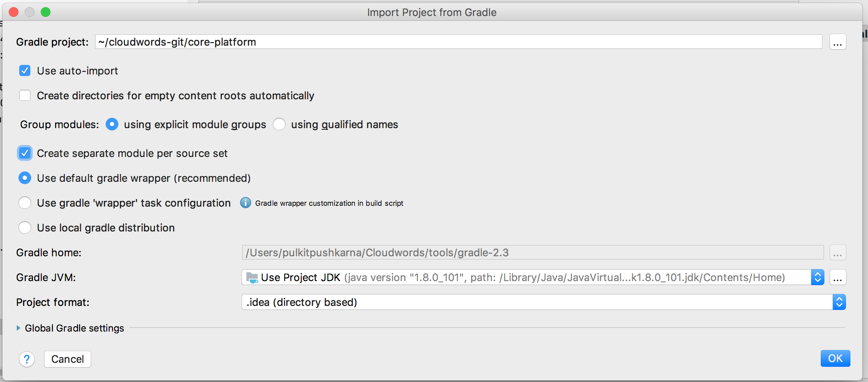
Task: Open Gradle JVM dropdown arrows
Action: pos(818,277)
